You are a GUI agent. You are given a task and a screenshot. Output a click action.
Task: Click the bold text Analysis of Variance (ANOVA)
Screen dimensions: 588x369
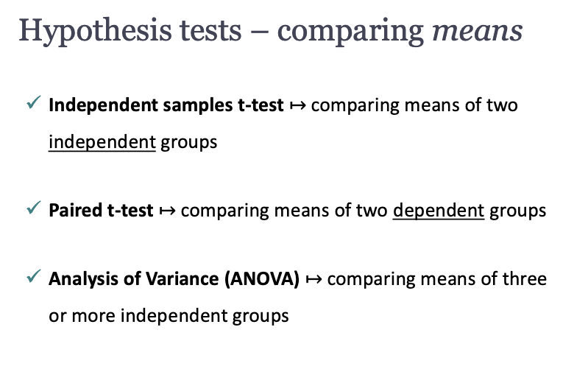(174, 279)
